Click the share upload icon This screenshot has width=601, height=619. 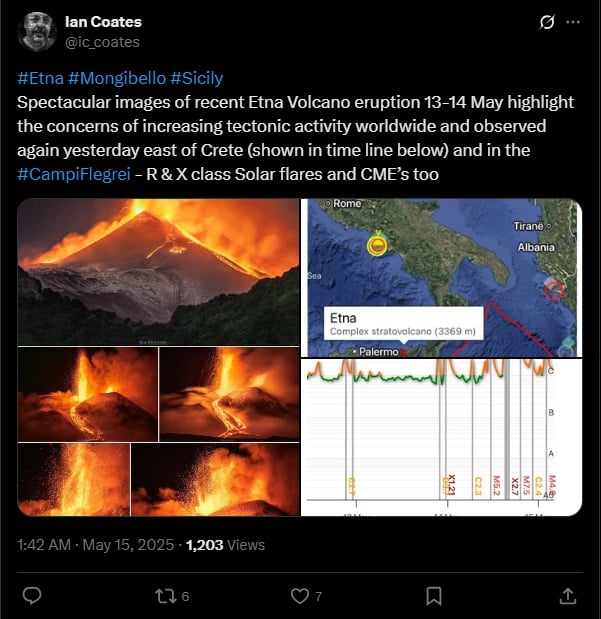pyautogui.click(x=567, y=596)
